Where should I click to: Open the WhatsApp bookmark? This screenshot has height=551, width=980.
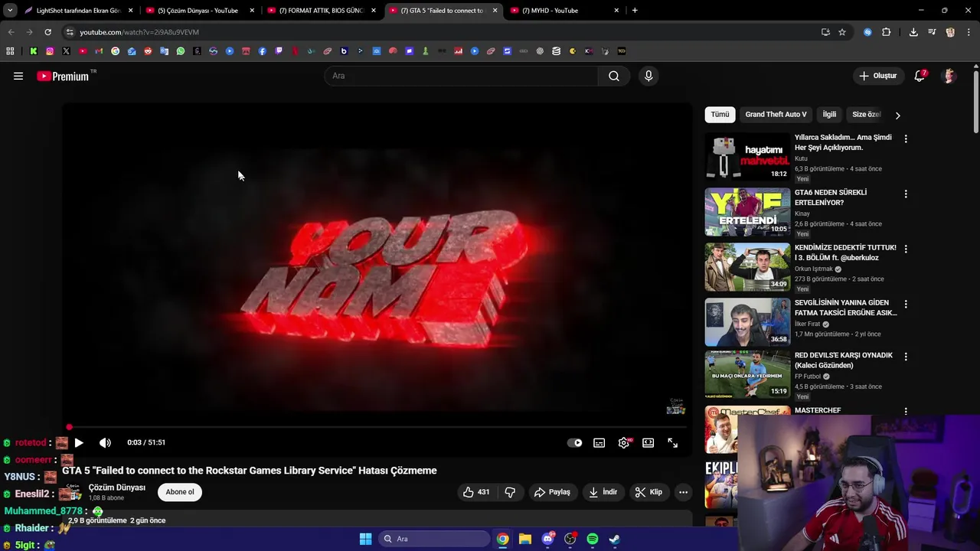click(x=181, y=51)
